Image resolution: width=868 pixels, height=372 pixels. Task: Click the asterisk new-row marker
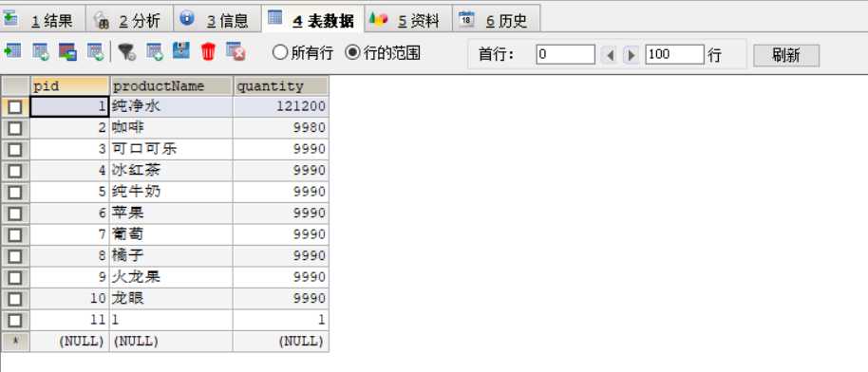15,341
